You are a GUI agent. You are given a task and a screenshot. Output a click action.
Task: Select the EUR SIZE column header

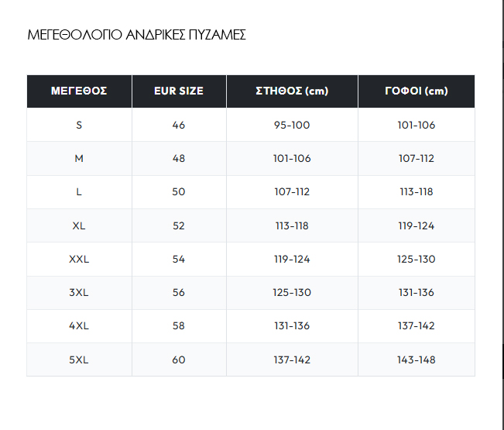[x=179, y=91]
